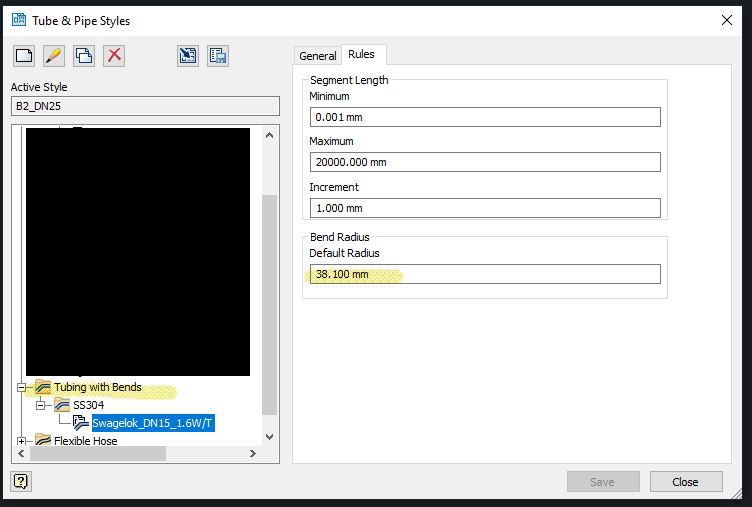Image resolution: width=752 pixels, height=507 pixels.
Task: Switch to the General tab
Action: 317,56
